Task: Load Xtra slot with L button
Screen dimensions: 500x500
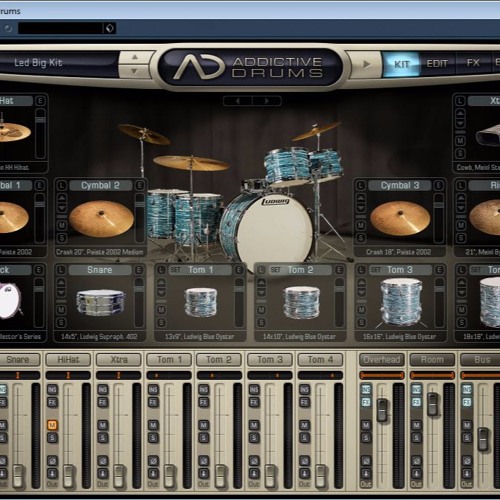Action: click(460, 101)
